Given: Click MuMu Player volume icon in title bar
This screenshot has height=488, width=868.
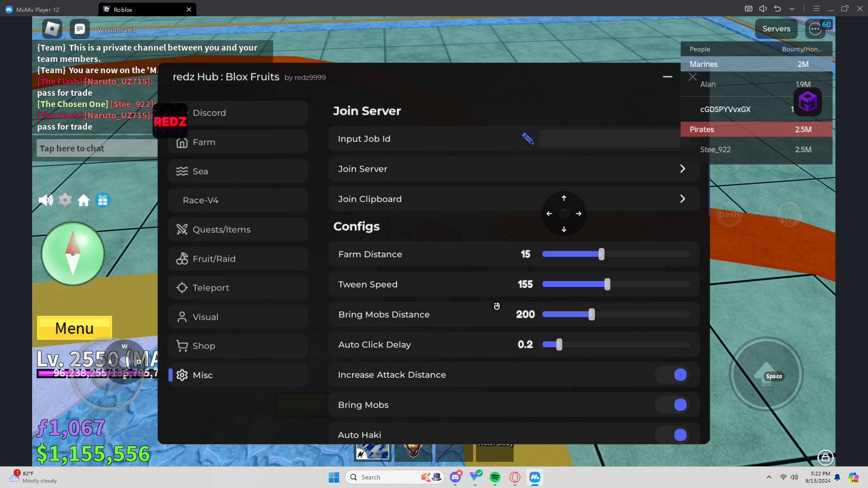Looking at the screenshot, I should [763, 9].
